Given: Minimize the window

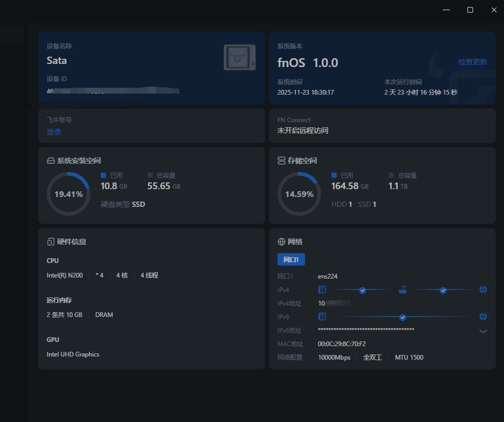Looking at the screenshot, I should [x=446, y=10].
